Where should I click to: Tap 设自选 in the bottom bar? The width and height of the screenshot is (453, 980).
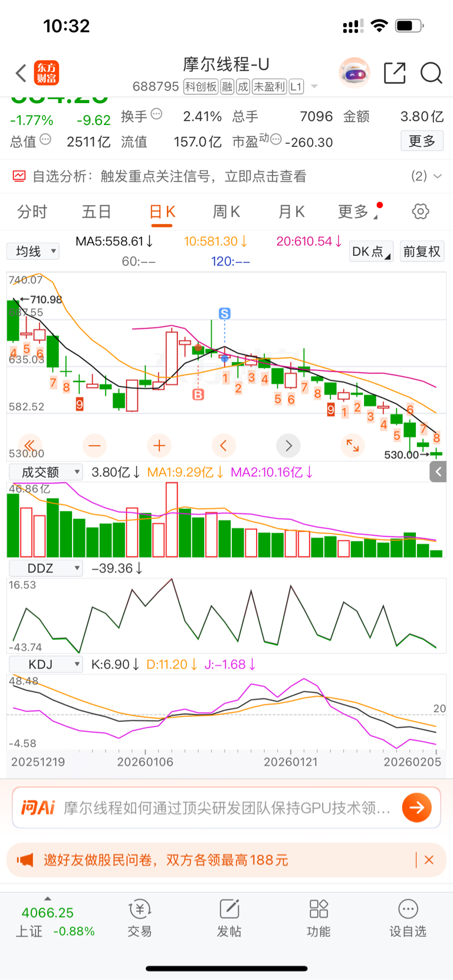408,919
